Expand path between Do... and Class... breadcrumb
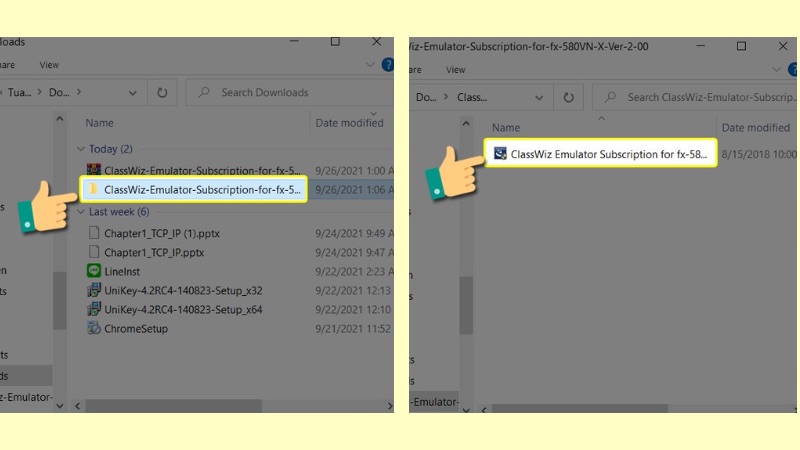This screenshot has height=450, width=800. pos(446,97)
